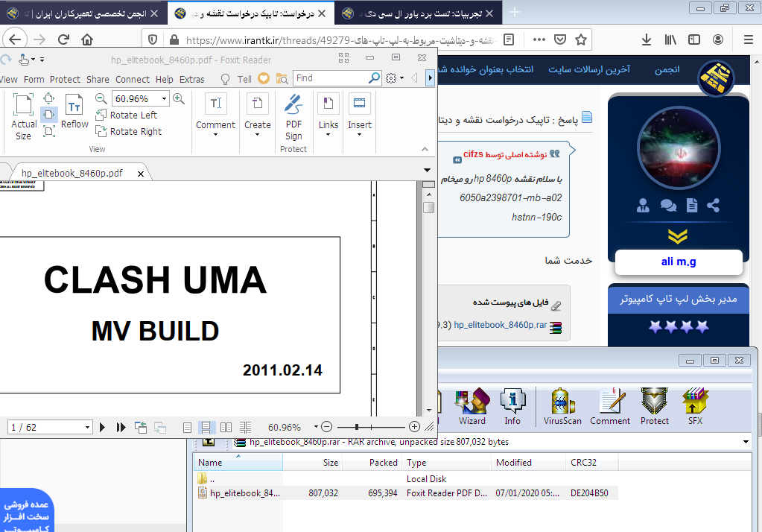Toggle Firefox sidebar view icon
The width and height of the screenshot is (762, 532).
[694, 39]
